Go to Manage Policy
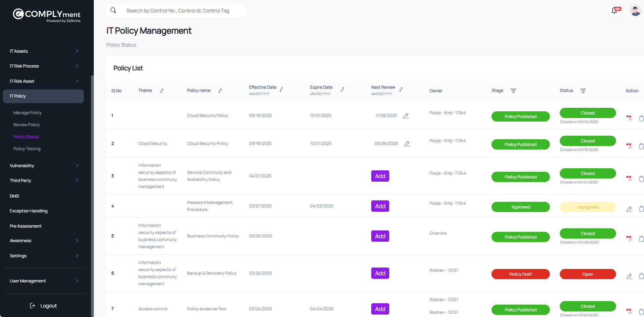 [27, 113]
